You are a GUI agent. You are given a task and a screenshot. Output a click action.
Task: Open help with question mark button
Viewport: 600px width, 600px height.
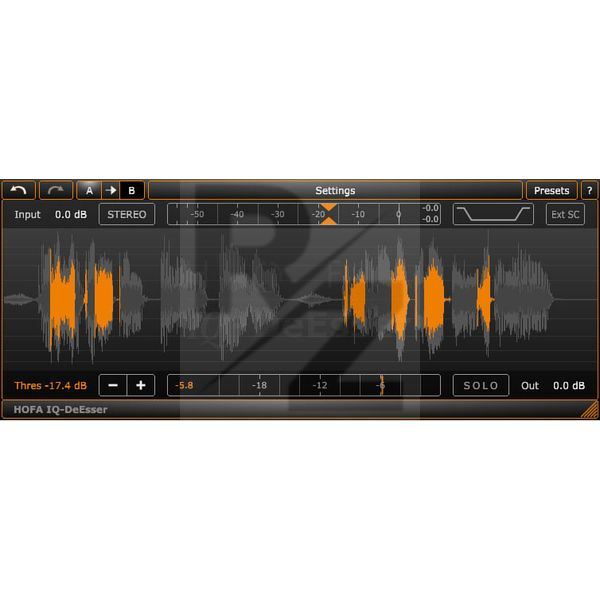(x=590, y=190)
